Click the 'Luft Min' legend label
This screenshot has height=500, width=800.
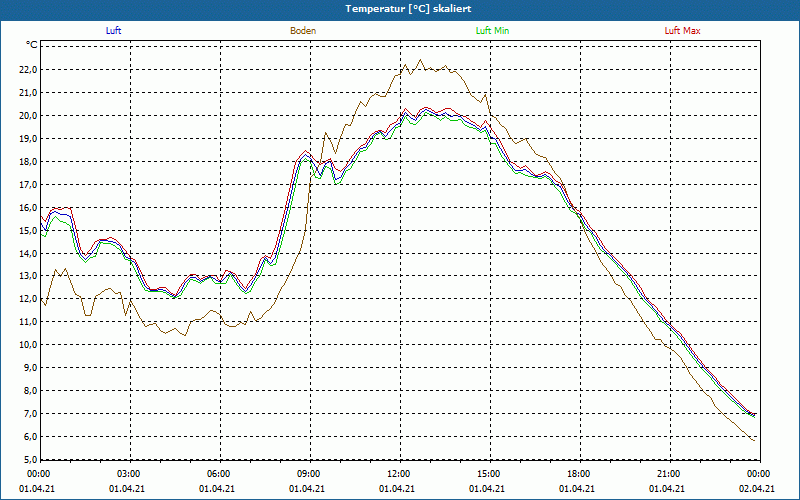click(492, 31)
